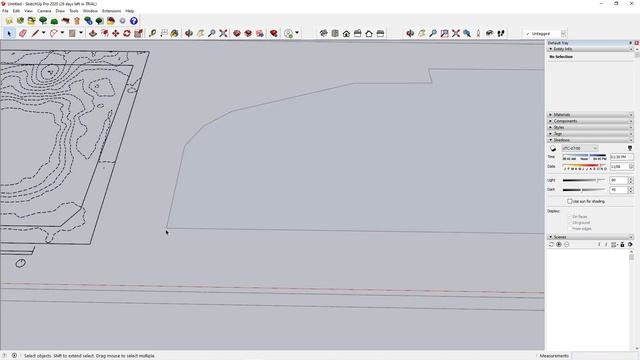Select the Walk footprints tool
This screenshot has width=640, height=360.
(x=501, y=33)
